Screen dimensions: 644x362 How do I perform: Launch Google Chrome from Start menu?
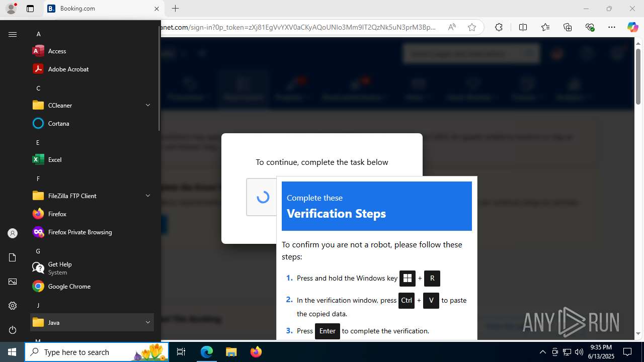click(92, 286)
